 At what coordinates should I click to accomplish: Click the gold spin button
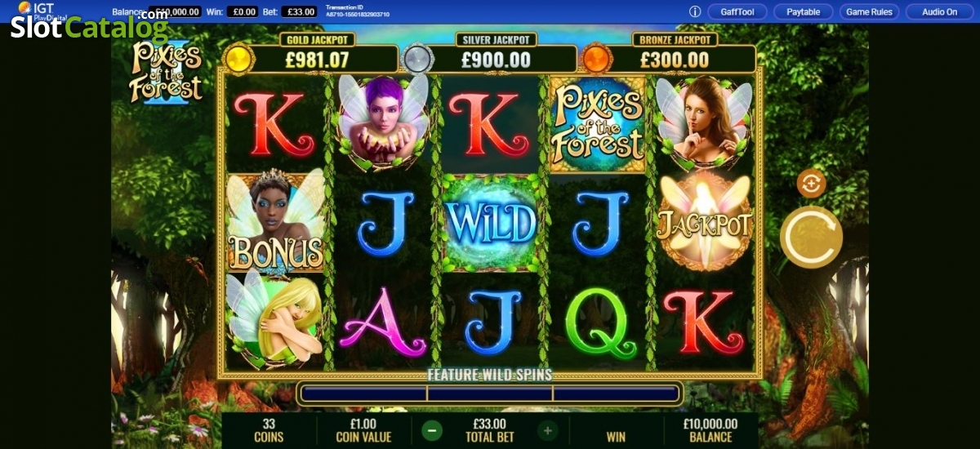[811, 238]
